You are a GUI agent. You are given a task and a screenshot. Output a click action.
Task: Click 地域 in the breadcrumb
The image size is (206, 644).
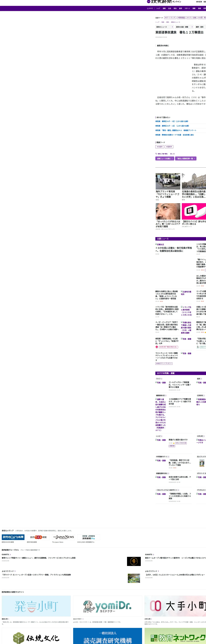[x=163, y=22]
